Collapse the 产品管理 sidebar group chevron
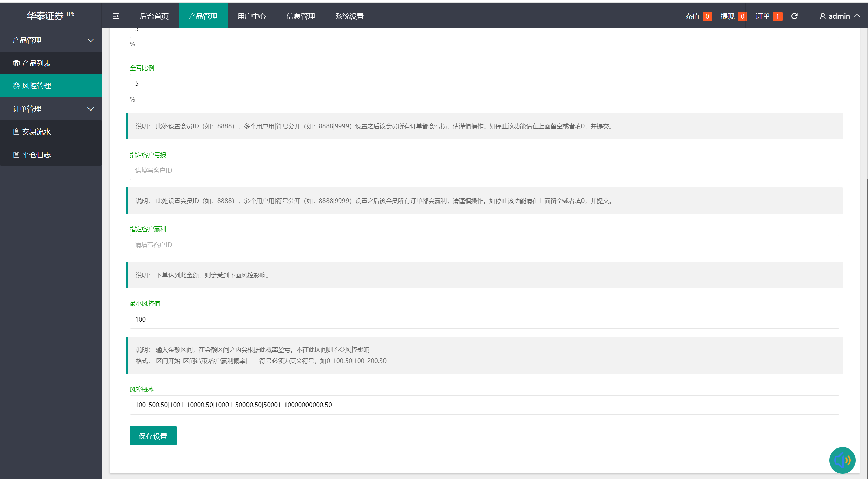Image resolution: width=868 pixels, height=479 pixels. pyautogui.click(x=91, y=40)
